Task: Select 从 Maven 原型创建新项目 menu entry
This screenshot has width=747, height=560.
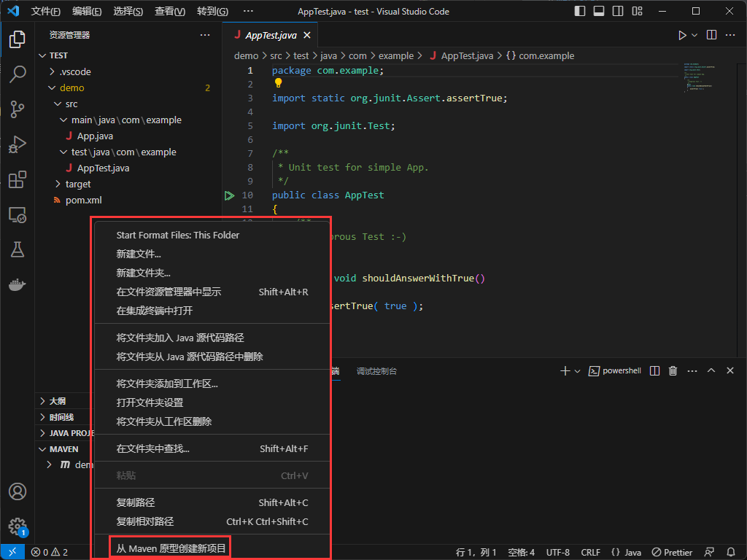Action: tap(171, 548)
